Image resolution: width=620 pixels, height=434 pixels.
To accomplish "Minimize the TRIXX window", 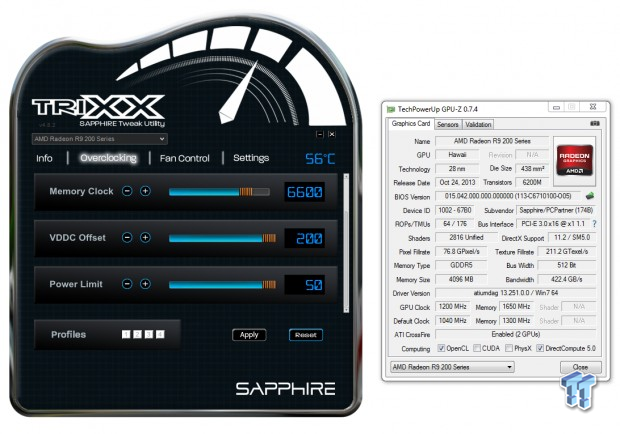I will (x=319, y=134).
